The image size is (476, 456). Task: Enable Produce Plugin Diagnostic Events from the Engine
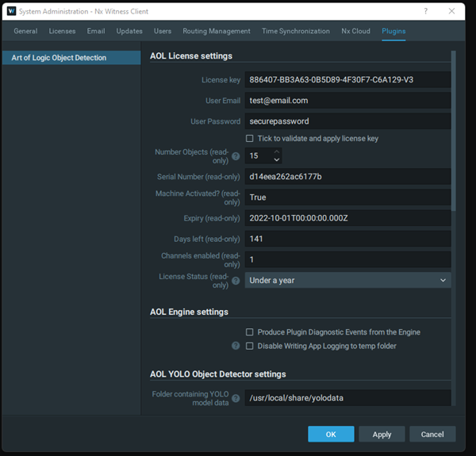(x=250, y=332)
